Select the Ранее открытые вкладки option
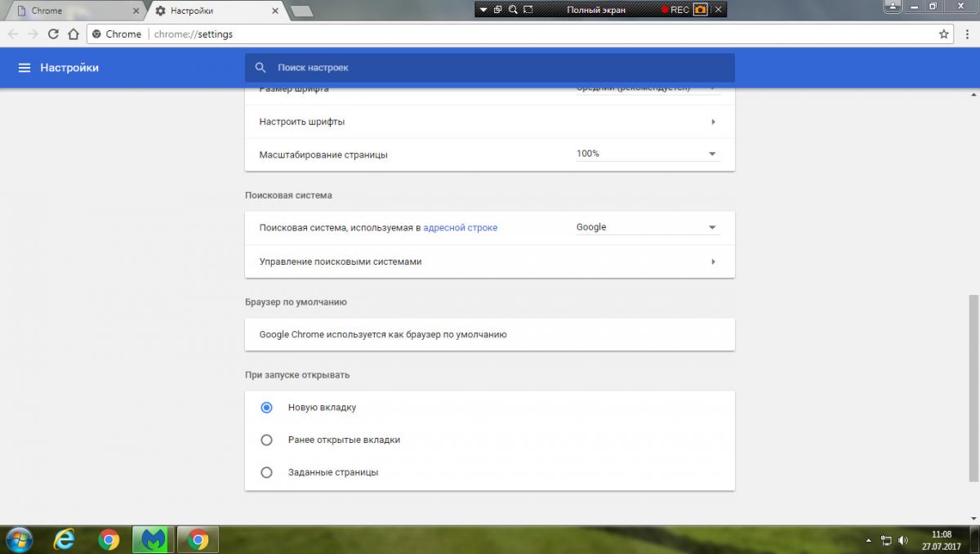Image resolution: width=980 pixels, height=554 pixels. (x=266, y=440)
